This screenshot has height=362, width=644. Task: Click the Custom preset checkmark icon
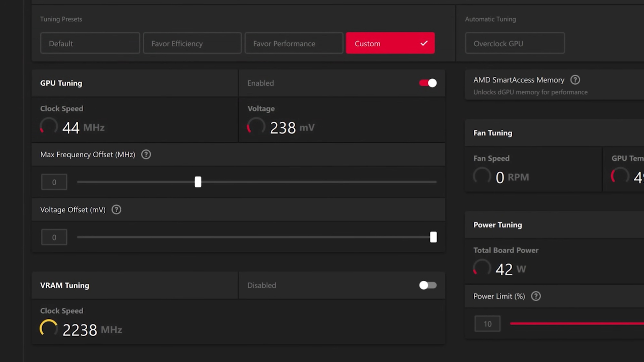[424, 43]
